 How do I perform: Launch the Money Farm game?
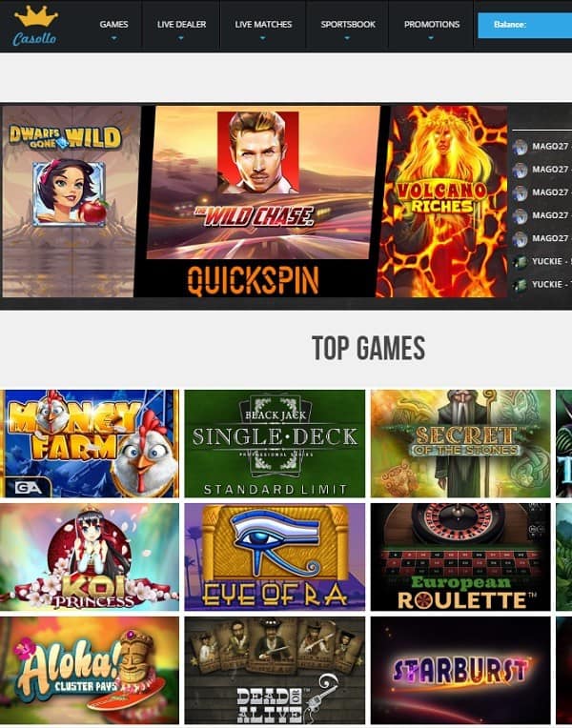pyautogui.click(x=90, y=443)
